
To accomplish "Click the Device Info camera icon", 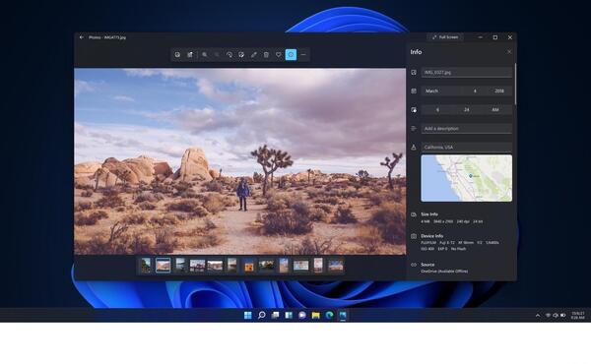I will pos(414,236).
